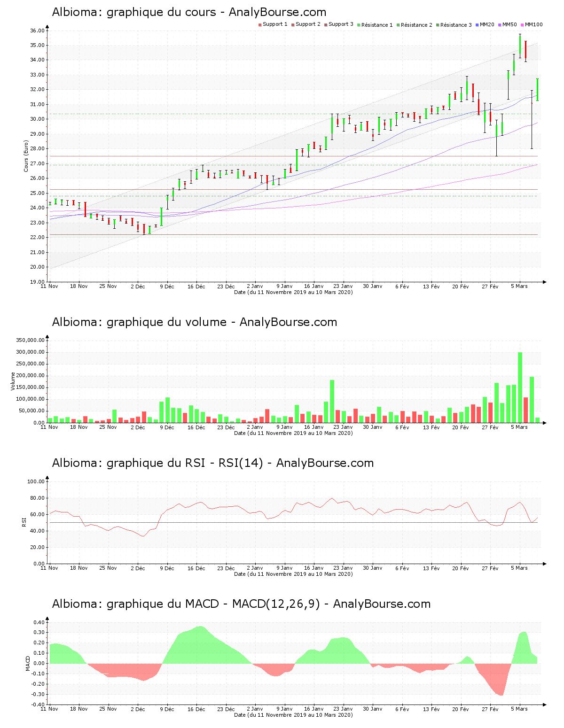Click the tallest volume bar at 5 Mars
The image size is (564, 728).
tap(520, 387)
